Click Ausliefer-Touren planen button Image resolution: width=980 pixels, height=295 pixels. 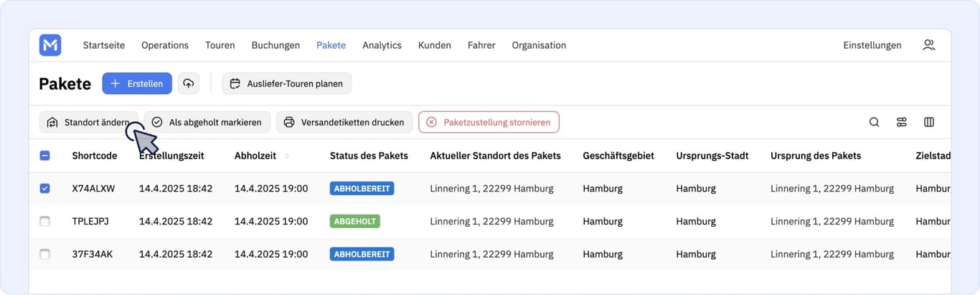click(286, 83)
